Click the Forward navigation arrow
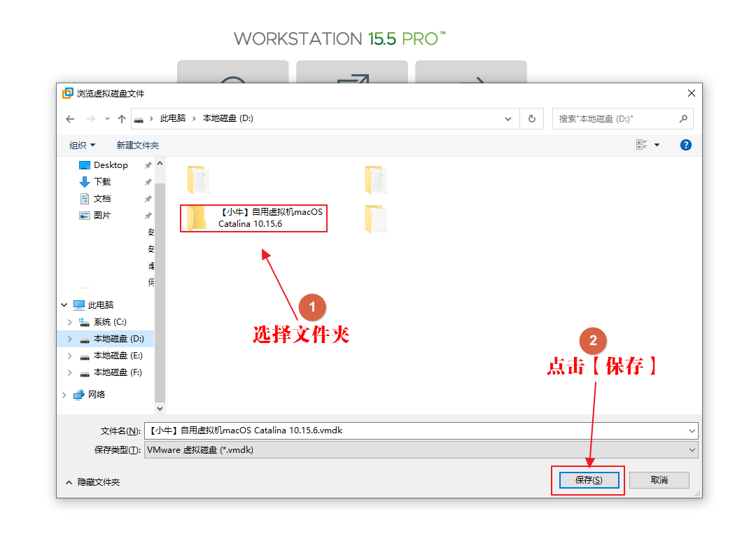Image resolution: width=756 pixels, height=560 pixels. click(x=90, y=119)
